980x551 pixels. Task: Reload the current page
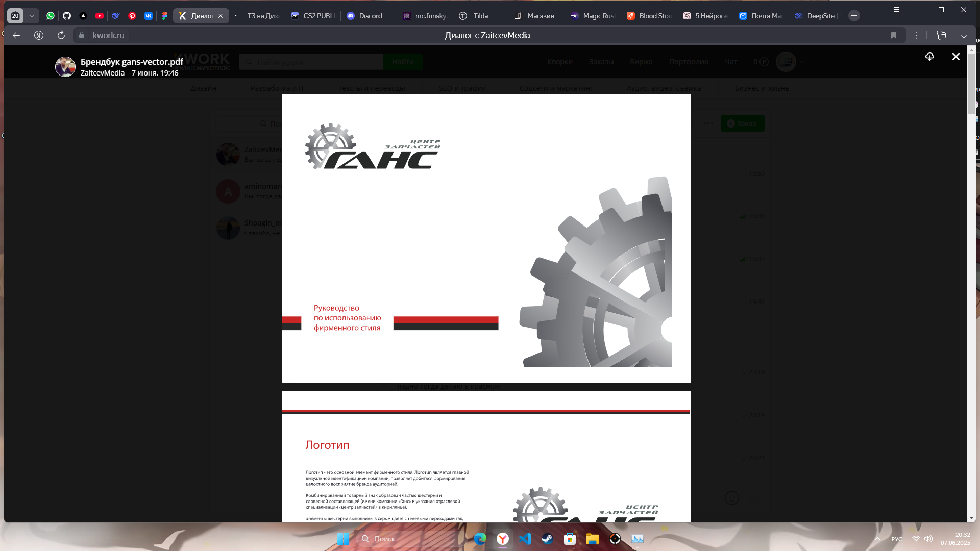point(61,35)
